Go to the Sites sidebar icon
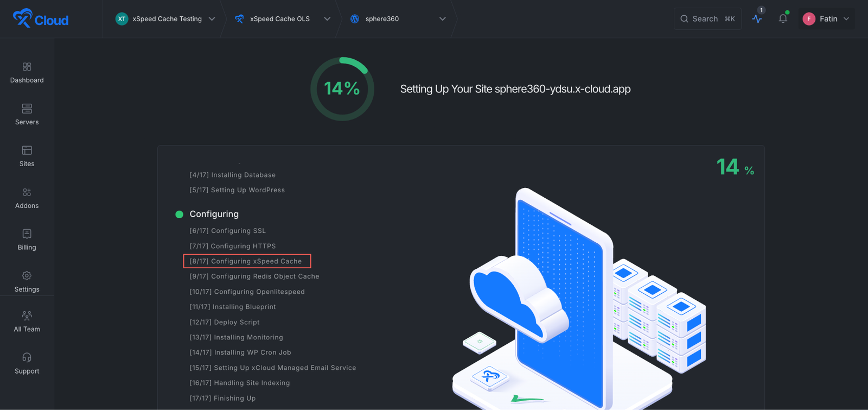The image size is (868, 410). point(27,150)
